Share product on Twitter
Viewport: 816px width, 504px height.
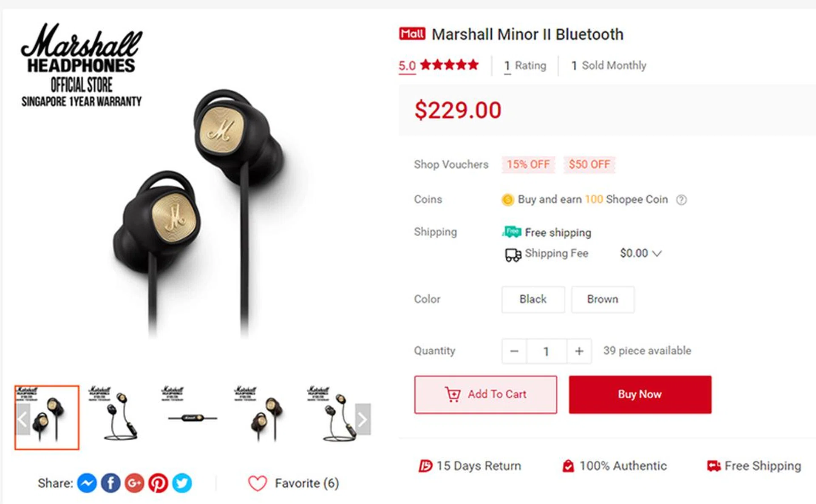[182, 483]
